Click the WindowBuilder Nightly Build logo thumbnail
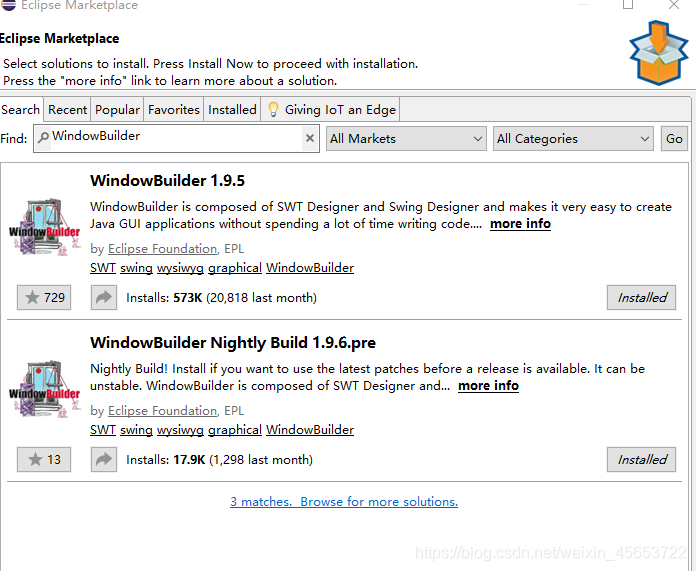The height and width of the screenshot is (571, 696). click(x=44, y=389)
